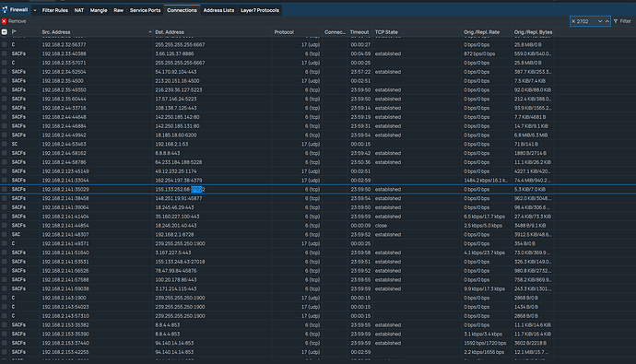Click the Firewall window icon

coord(5,10)
